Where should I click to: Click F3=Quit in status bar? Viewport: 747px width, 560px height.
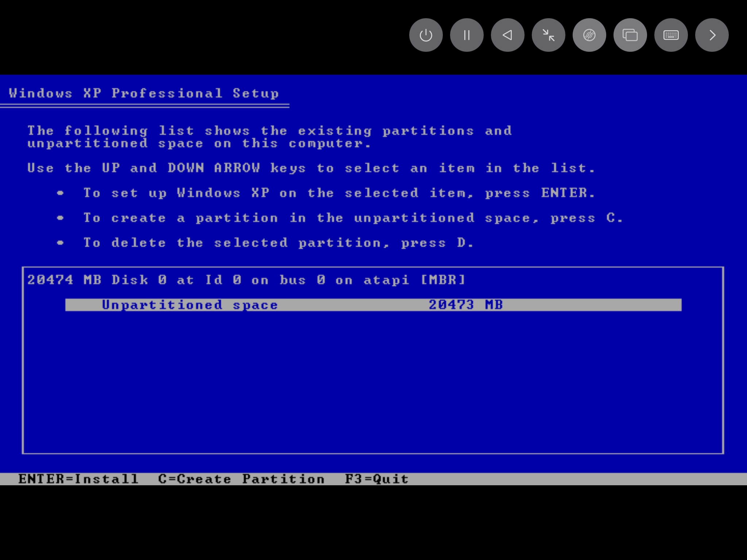(x=377, y=479)
